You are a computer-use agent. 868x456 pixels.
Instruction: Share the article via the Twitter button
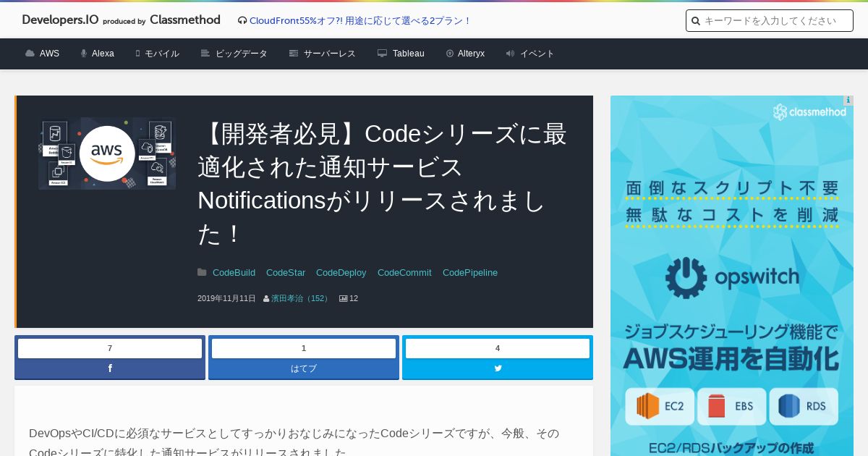(x=498, y=368)
